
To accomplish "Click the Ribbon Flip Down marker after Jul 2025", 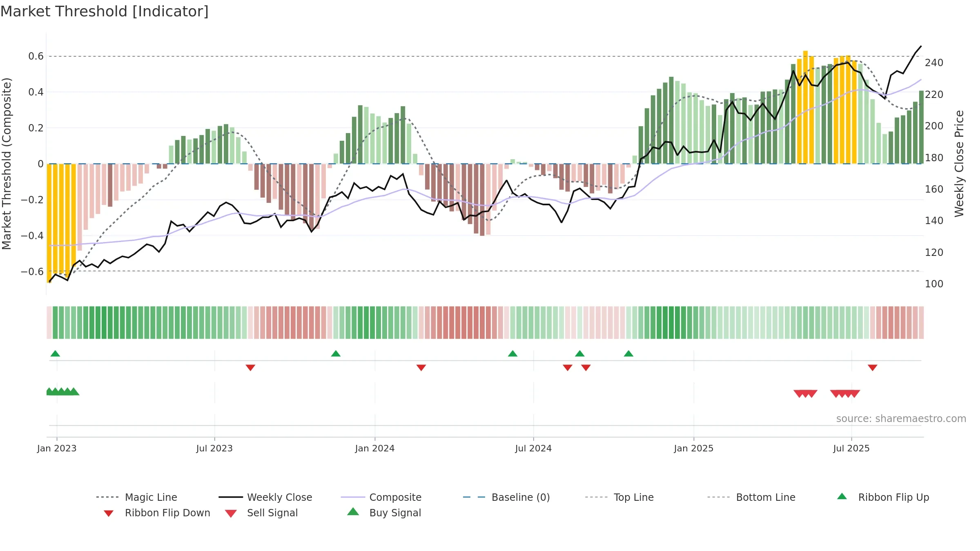I will click(873, 368).
